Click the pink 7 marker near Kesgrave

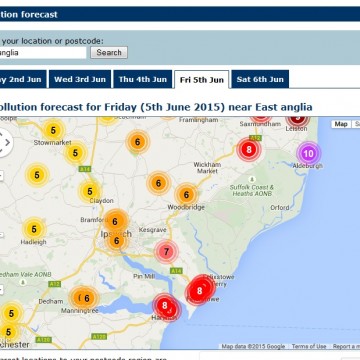166,252
